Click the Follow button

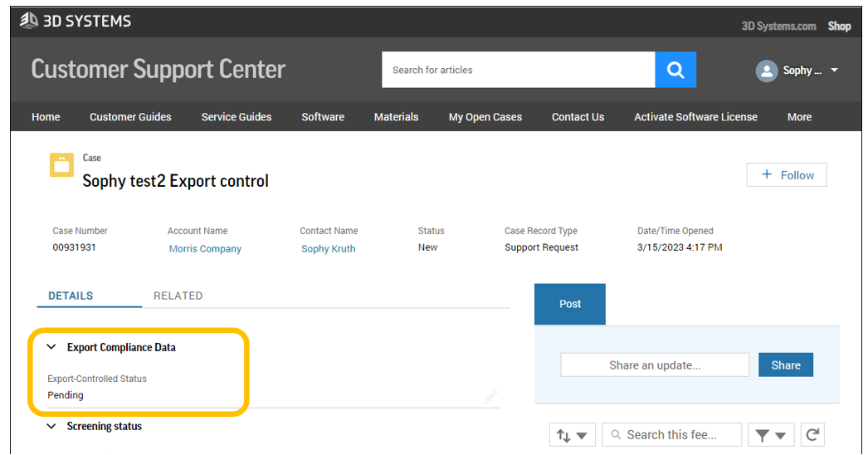(787, 175)
